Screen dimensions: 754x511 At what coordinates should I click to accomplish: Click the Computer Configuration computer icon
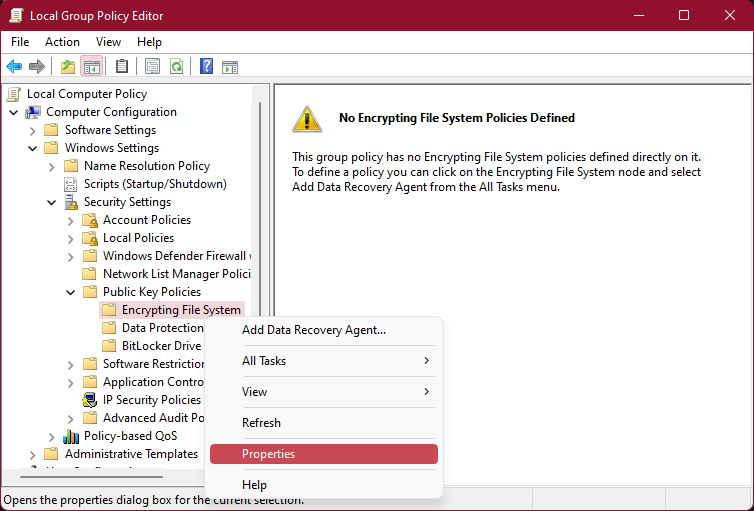click(x=33, y=112)
